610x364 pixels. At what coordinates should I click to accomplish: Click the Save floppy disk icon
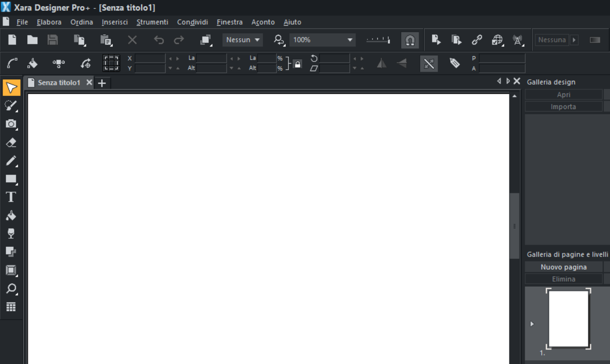click(53, 40)
